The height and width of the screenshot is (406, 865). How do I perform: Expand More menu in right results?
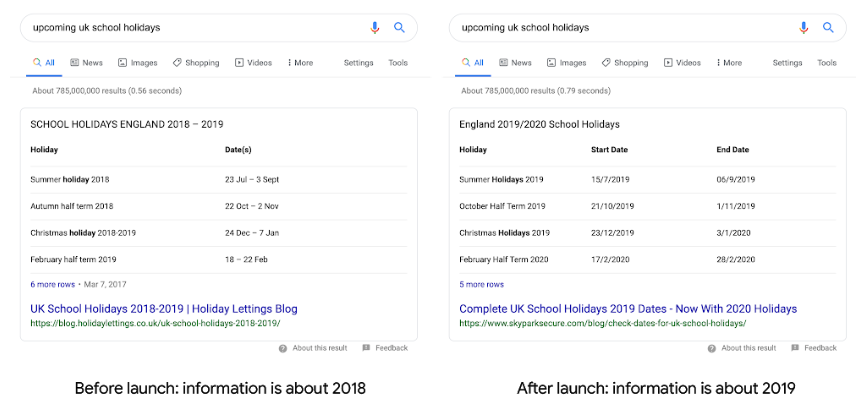click(729, 63)
